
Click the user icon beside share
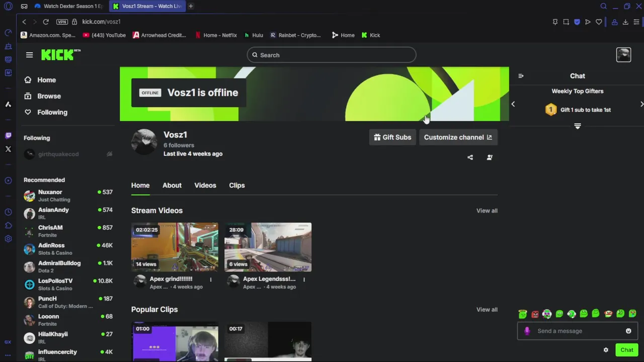(490, 157)
